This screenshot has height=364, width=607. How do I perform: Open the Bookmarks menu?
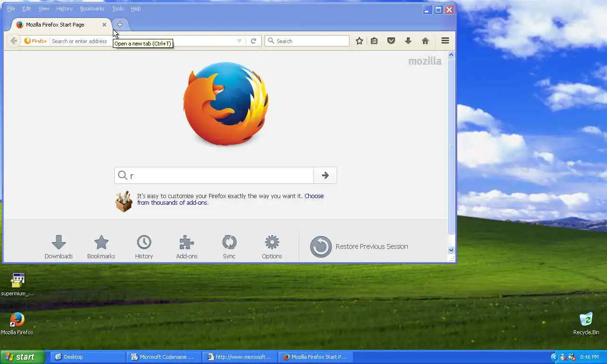click(92, 9)
